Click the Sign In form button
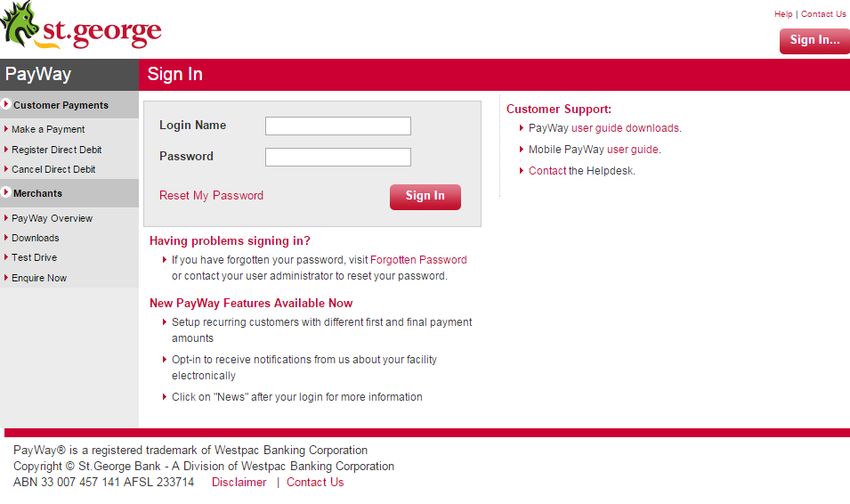Screen dimensions: 850x504 point(425,196)
